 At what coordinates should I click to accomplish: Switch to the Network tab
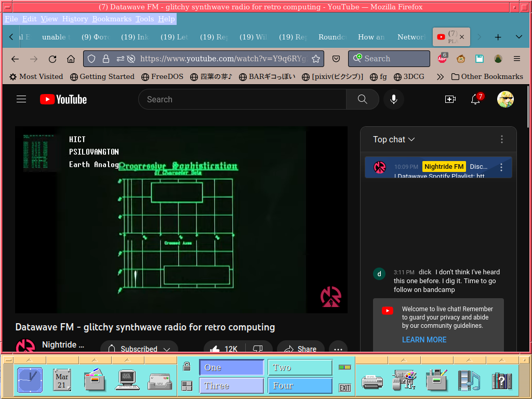[x=411, y=37]
